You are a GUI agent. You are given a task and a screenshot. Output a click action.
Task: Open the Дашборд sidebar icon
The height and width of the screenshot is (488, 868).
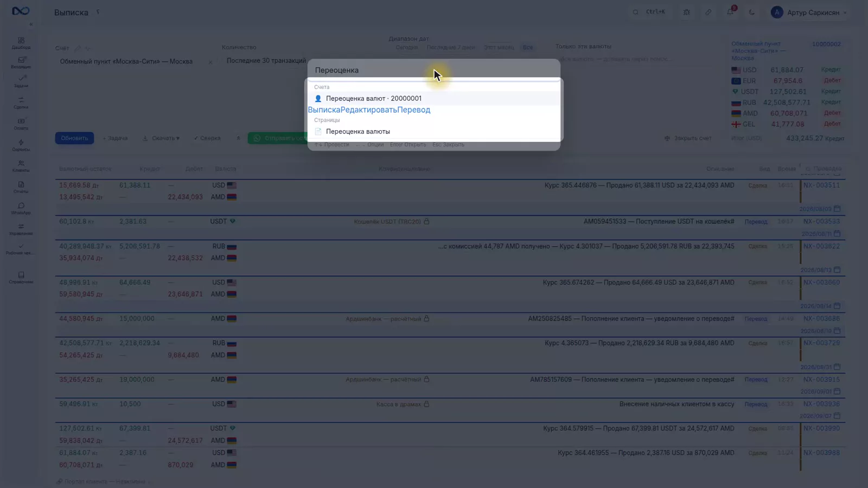click(x=21, y=43)
